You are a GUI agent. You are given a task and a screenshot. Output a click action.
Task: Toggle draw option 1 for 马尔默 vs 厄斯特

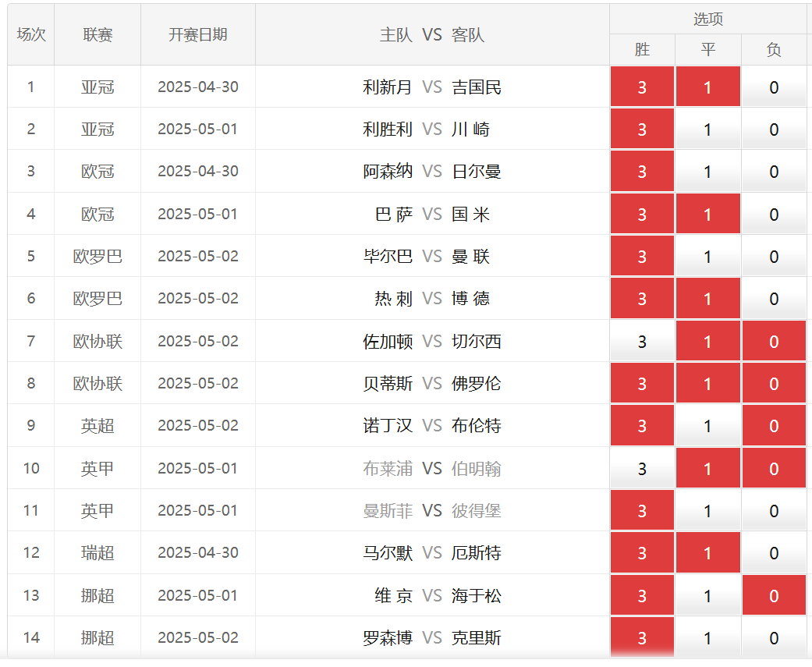[708, 552]
